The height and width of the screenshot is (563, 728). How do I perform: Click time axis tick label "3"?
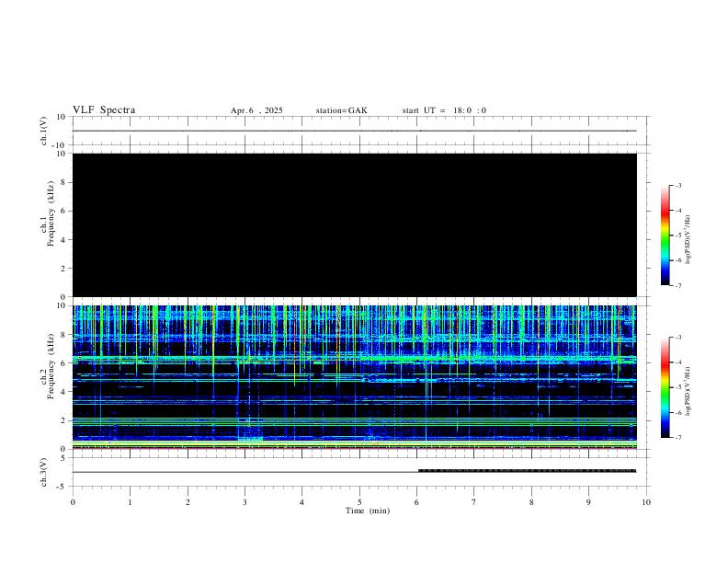(245, 502)
